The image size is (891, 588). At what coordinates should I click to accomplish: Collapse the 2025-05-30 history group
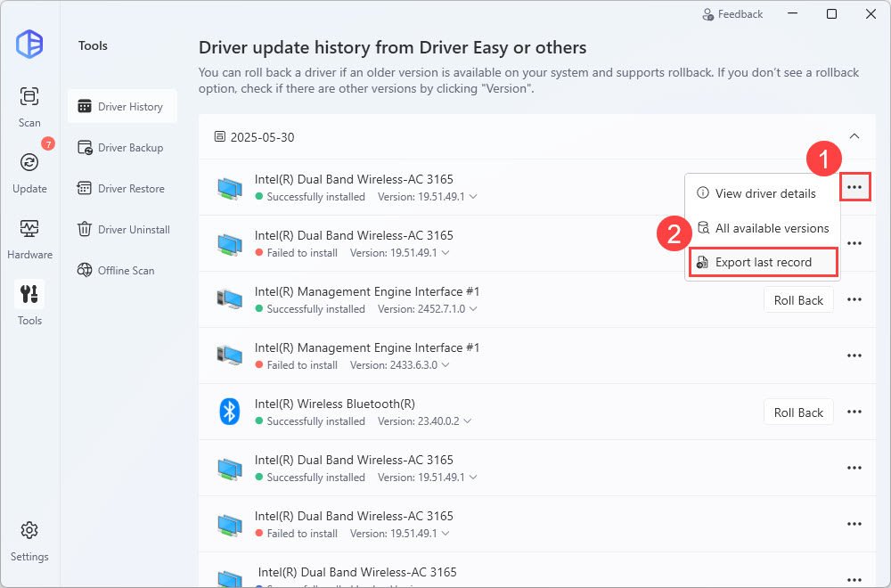(854, 137)
